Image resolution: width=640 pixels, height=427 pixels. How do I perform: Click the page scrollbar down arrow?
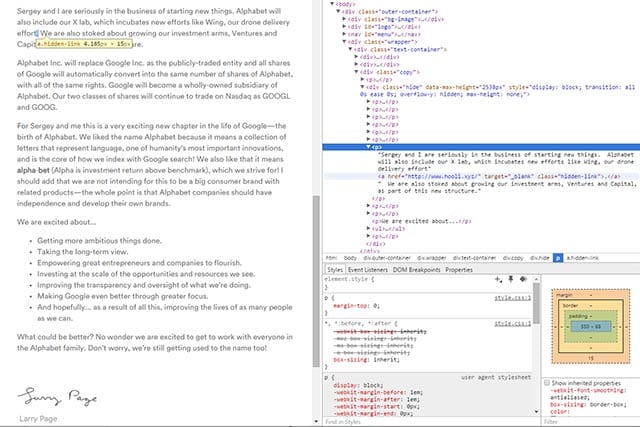coord(316,421)
